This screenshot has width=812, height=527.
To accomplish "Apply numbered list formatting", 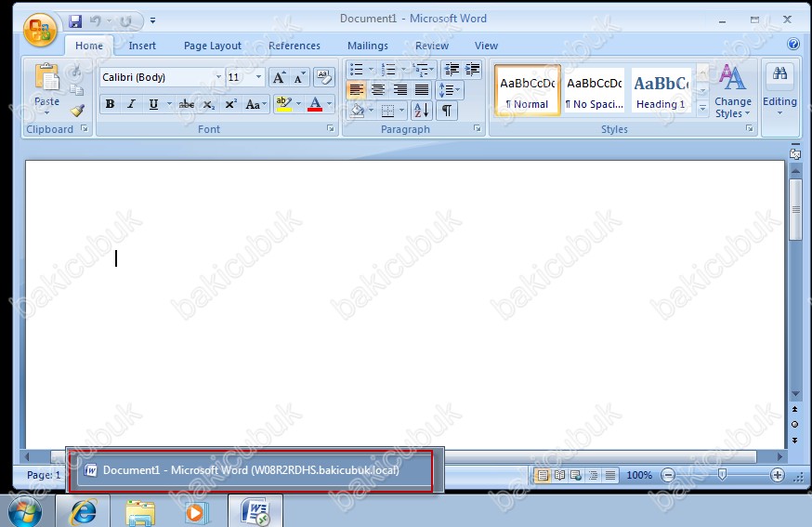I will click(x=387, y=70).
